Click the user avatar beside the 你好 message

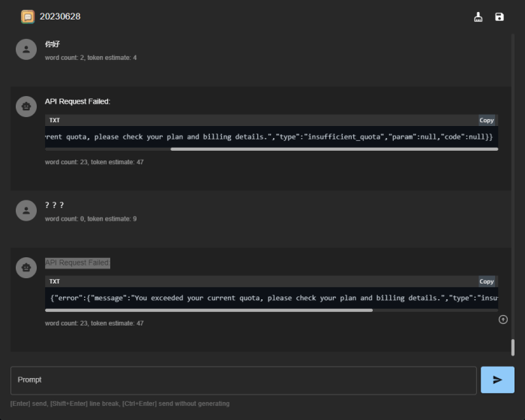pos(26,49)
